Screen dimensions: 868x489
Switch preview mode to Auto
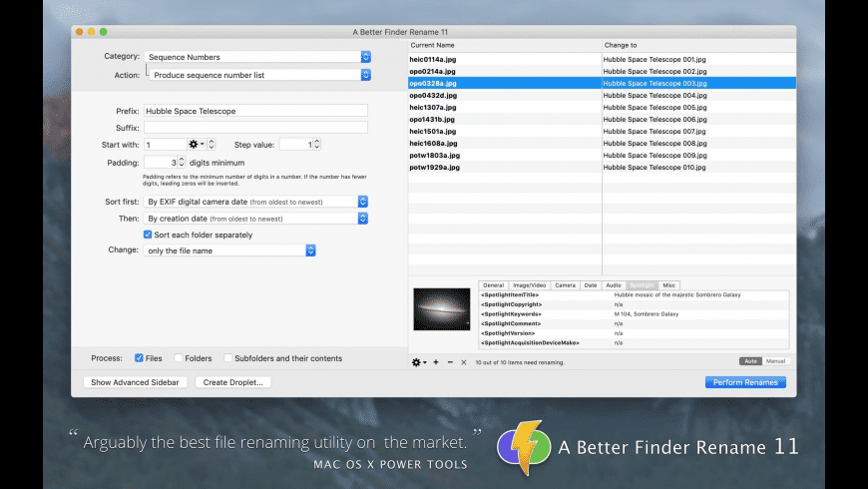click(750, 361)
